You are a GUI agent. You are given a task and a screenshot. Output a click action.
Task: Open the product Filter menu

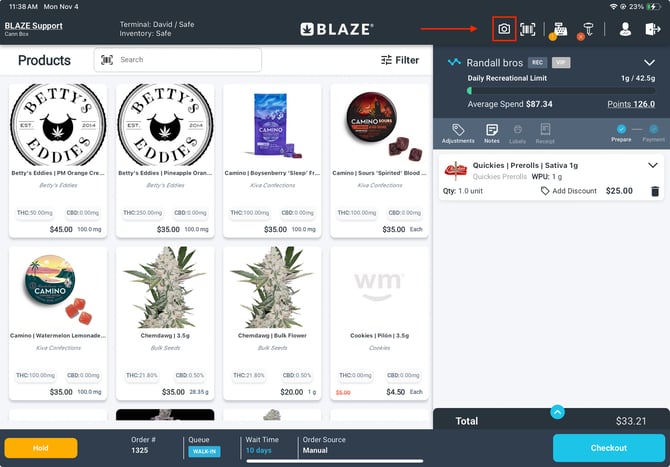coord(400,60)
